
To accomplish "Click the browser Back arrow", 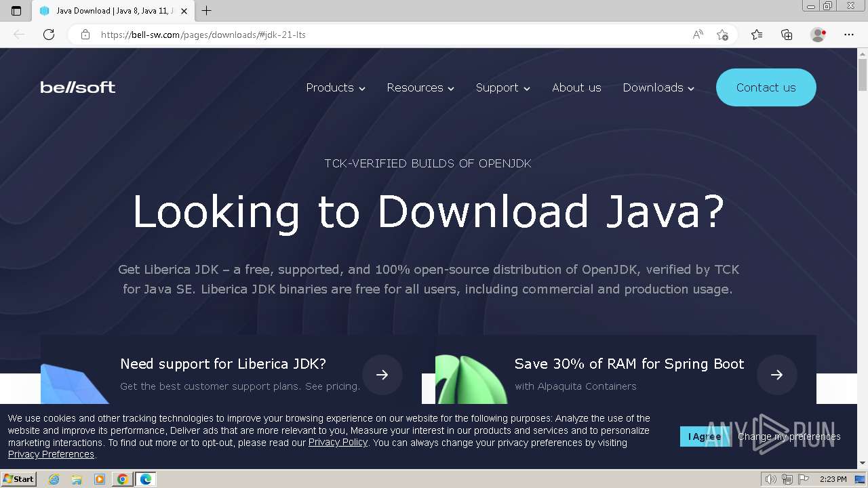I will click(19, 35).
